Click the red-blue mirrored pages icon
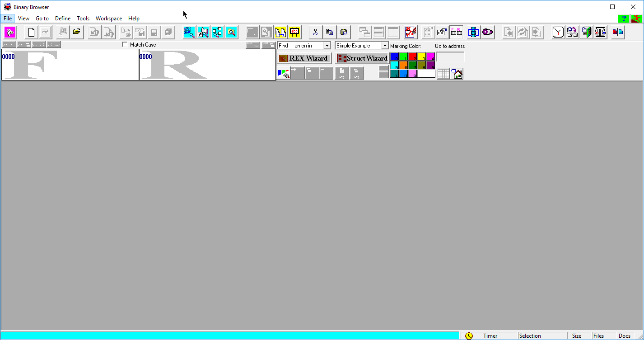This screenshot has height=340, width=644. pyautogui.click(x=617, y=32)
